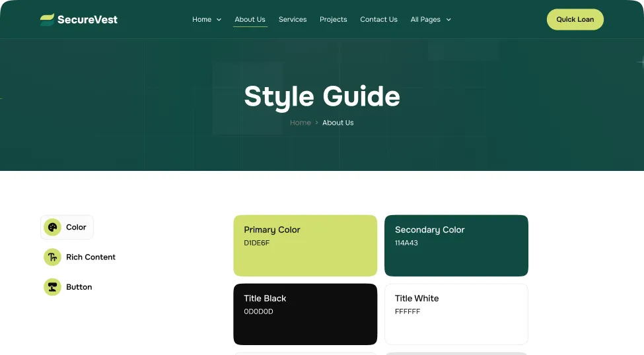Go to Services in the navbar
644x355 pixels.
pos(293,19)
